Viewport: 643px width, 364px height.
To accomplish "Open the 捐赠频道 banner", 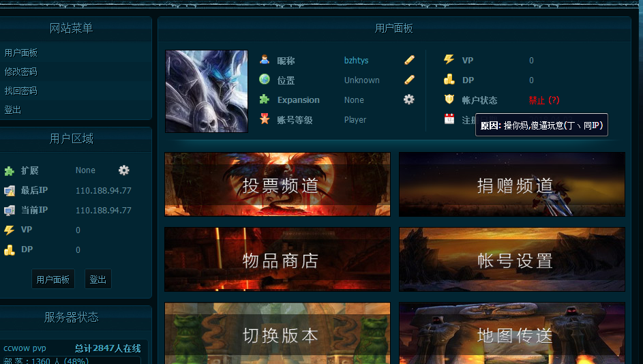I will tap(512, 185).
